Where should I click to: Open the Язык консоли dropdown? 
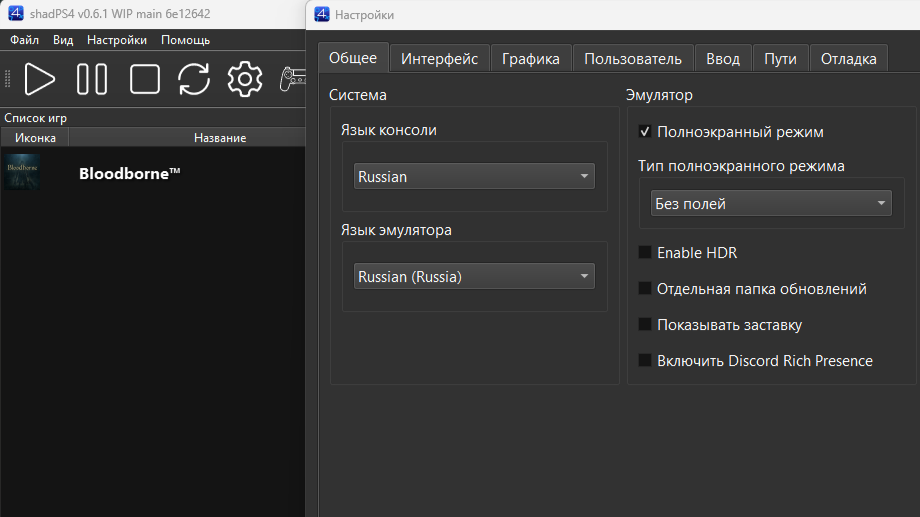(474, 177)
